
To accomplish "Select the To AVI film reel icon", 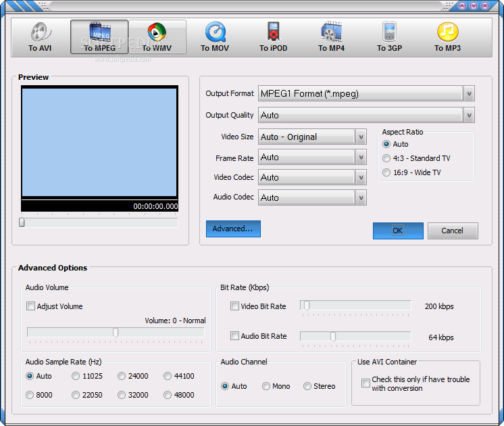I will point(40,32).
